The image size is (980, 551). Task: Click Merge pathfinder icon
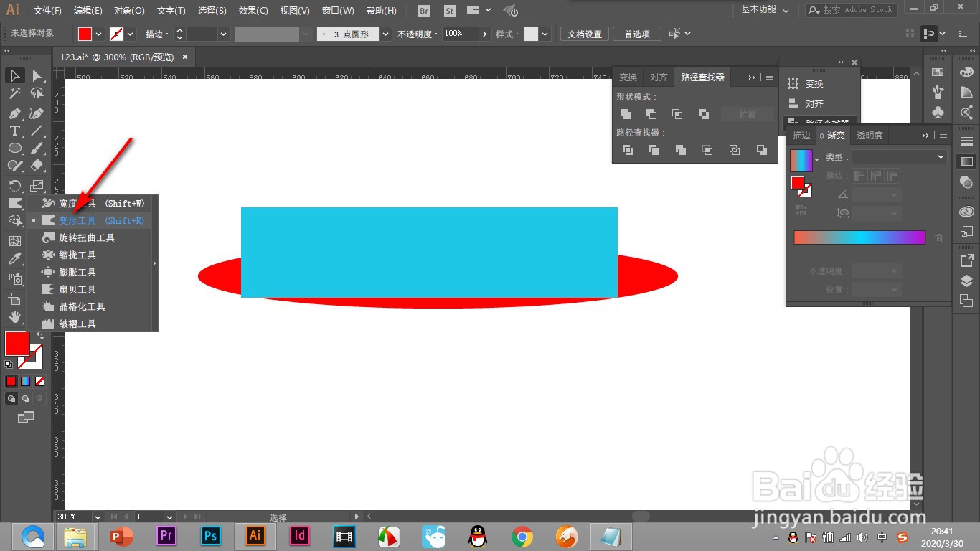681,150
